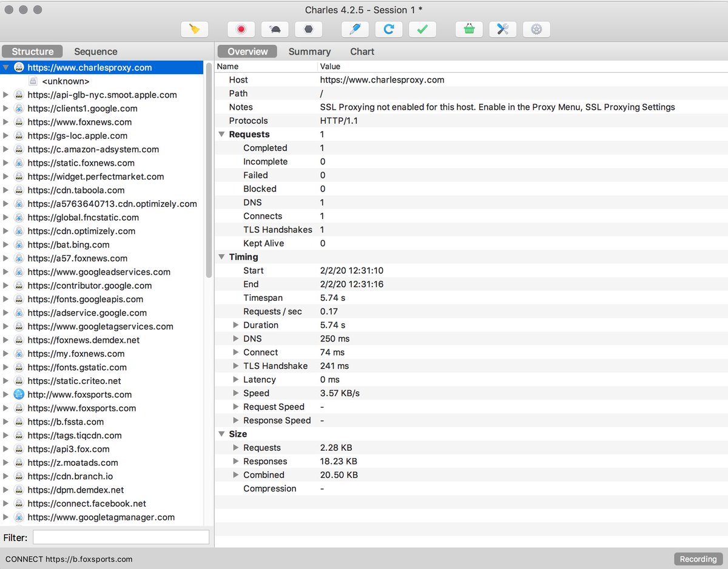The image size is (728, 569).
Task: Expand the Request Speed row
Action: click(x=237, y=407)
